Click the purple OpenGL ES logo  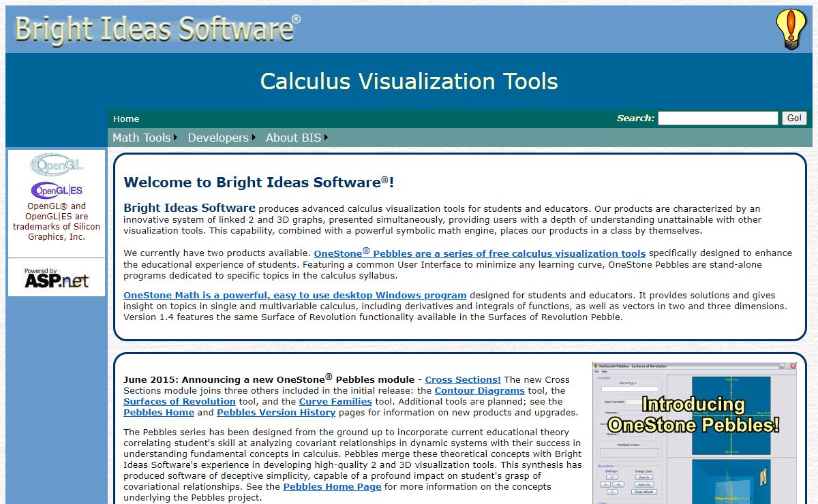point(57,190)
